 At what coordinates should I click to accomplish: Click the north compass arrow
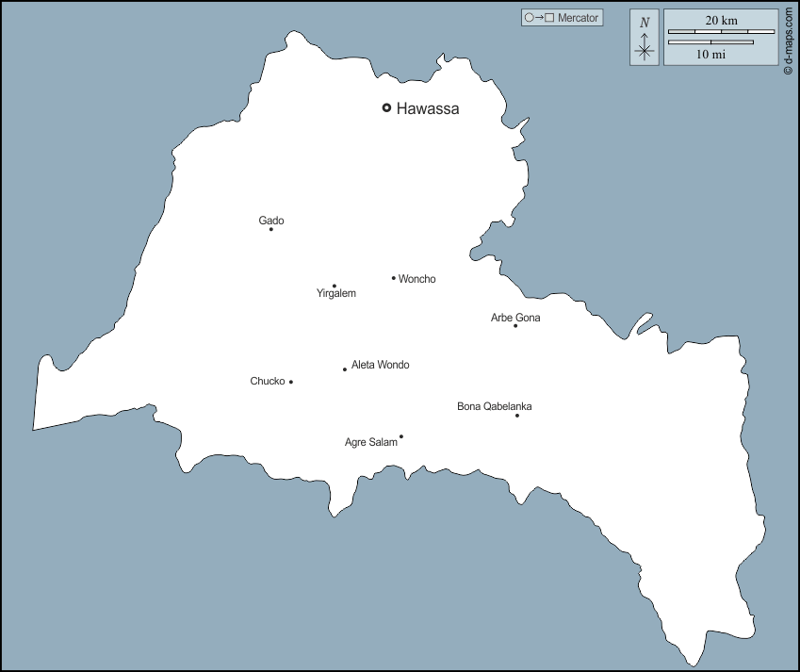pos(645,41)
